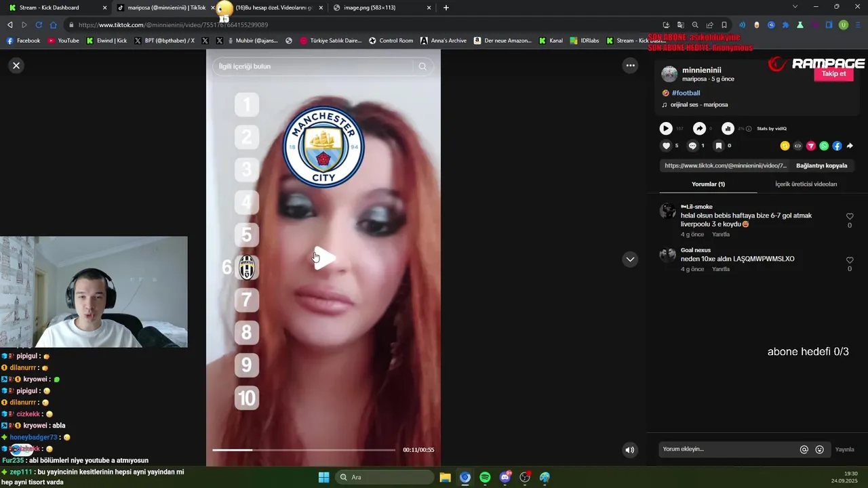
Task: Share to WhatsApp
Action: 824,146
